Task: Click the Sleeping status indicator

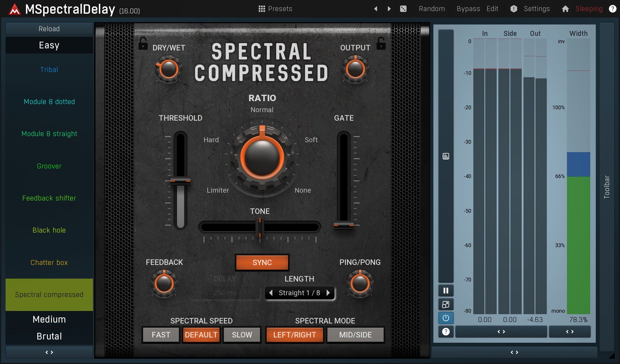Action: [x=589, y=8]
